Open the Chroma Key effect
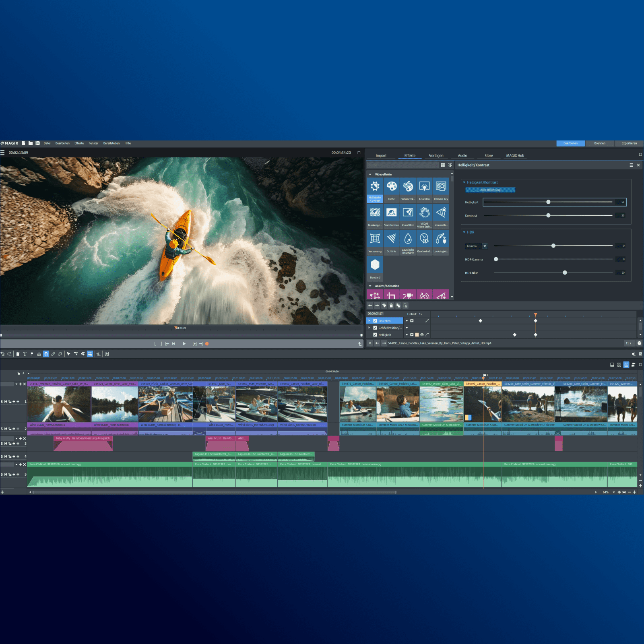The width and height of the screenshot is (644, 644). tap(441, 190)
